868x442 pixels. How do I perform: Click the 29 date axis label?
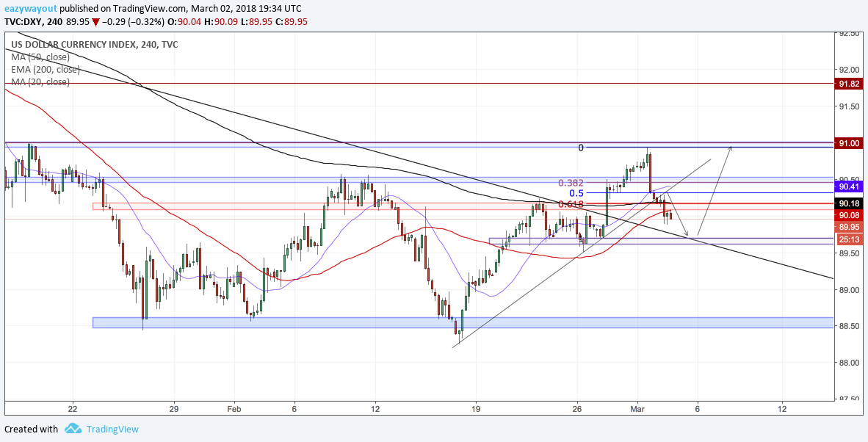point(174,409)
